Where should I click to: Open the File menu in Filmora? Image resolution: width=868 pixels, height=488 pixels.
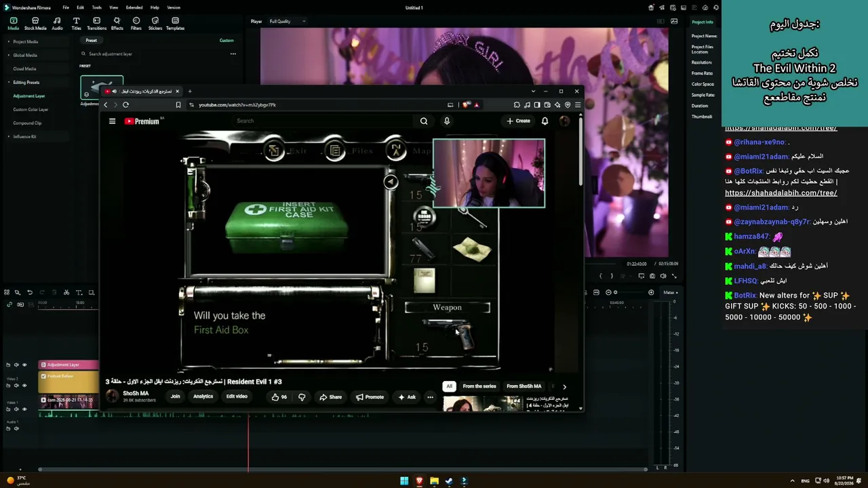point(66,7)
